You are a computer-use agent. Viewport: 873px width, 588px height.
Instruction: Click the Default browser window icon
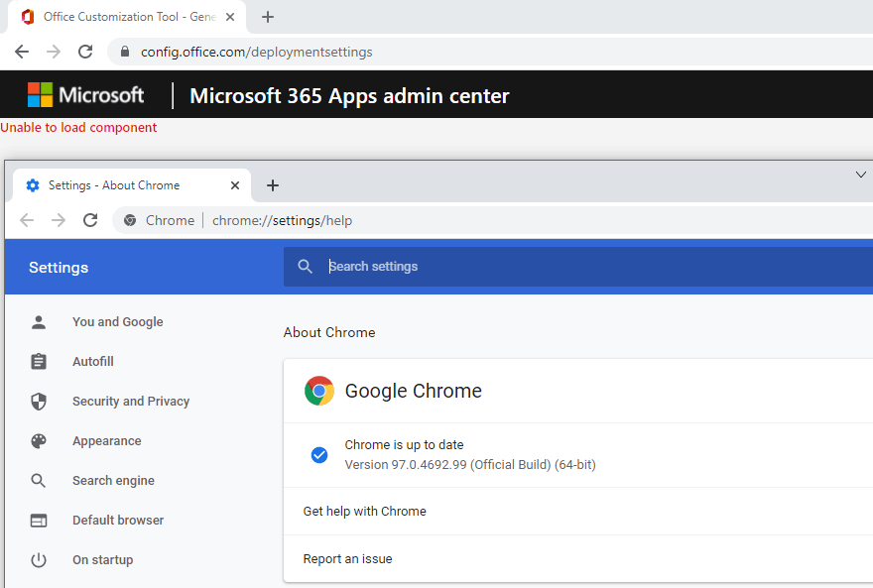[x=39, y=521]
